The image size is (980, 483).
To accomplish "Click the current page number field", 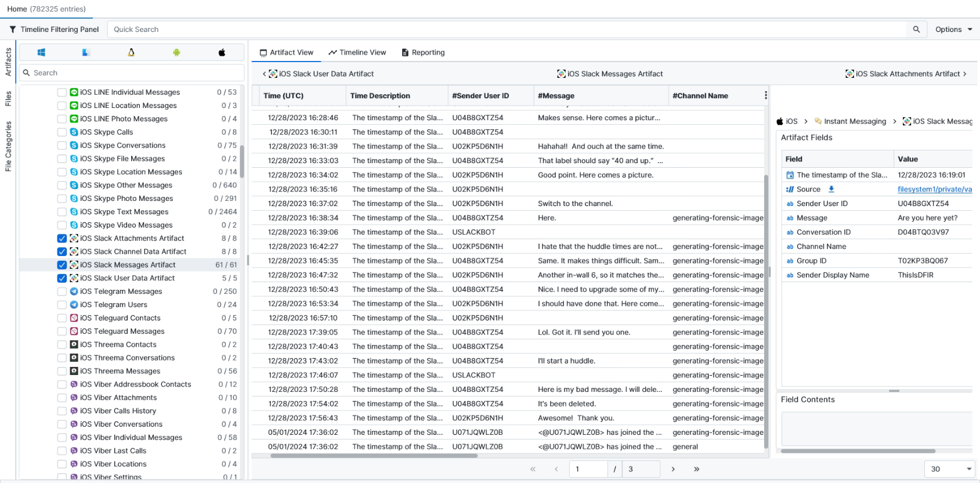I will point(588,469).
